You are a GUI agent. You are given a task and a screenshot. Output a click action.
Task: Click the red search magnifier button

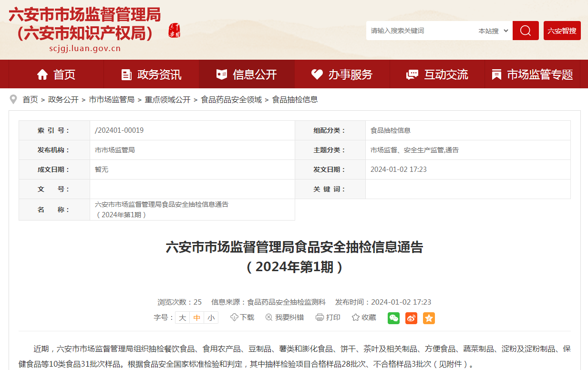[526, 31]
